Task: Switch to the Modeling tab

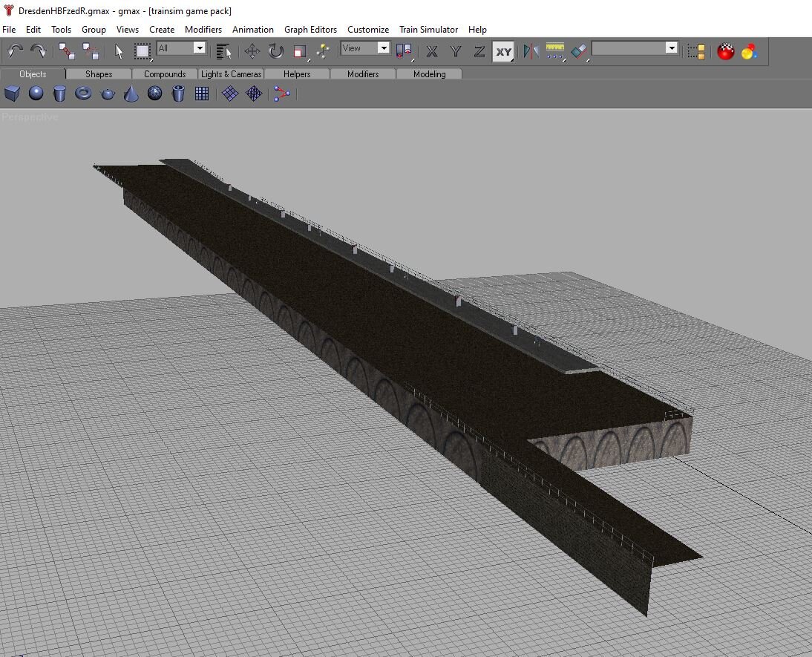Action: pos(429,74)
